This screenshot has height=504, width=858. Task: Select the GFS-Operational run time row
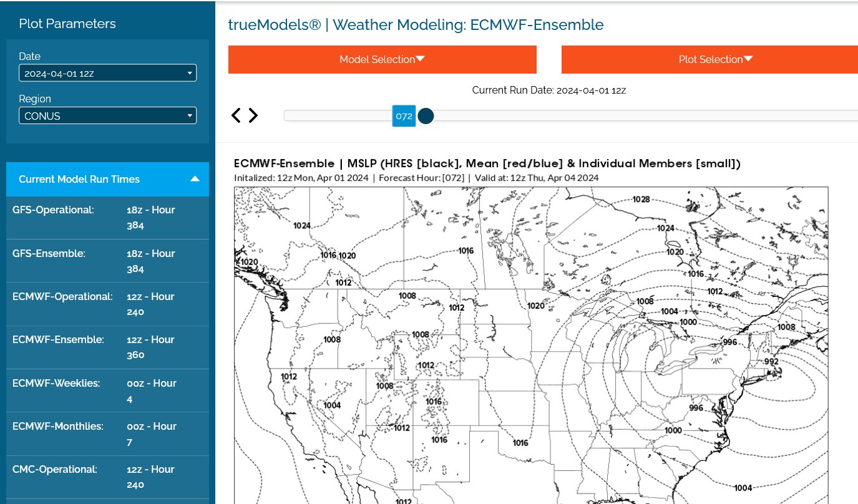(x=107, y=218)
